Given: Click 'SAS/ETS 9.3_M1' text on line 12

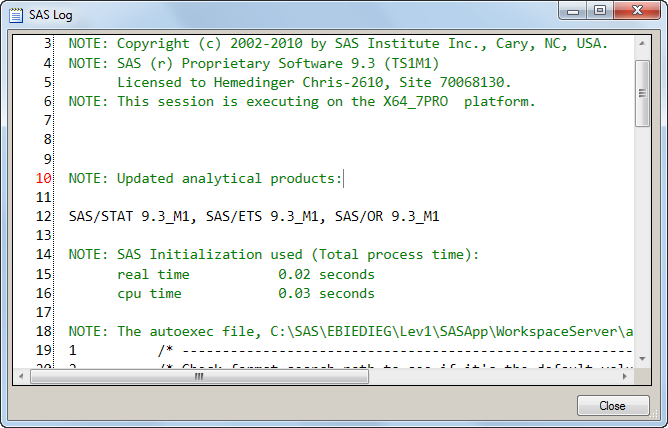Looking at the screenshot, I should click(262, 216).
